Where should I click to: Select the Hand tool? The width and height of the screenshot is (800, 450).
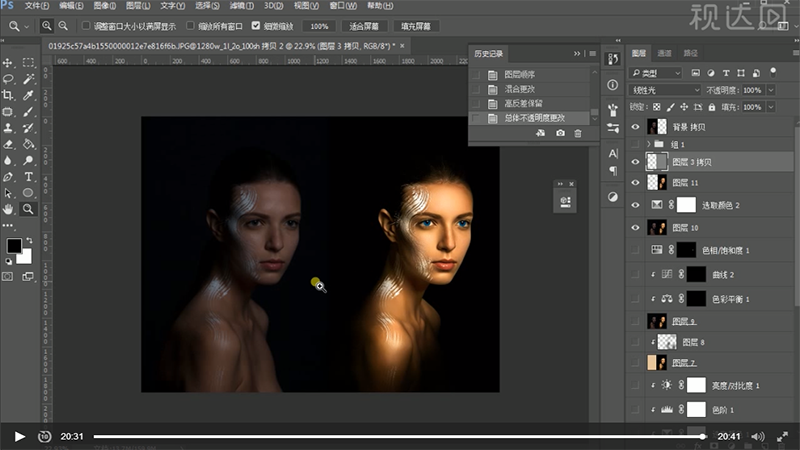tap(8, 209)
